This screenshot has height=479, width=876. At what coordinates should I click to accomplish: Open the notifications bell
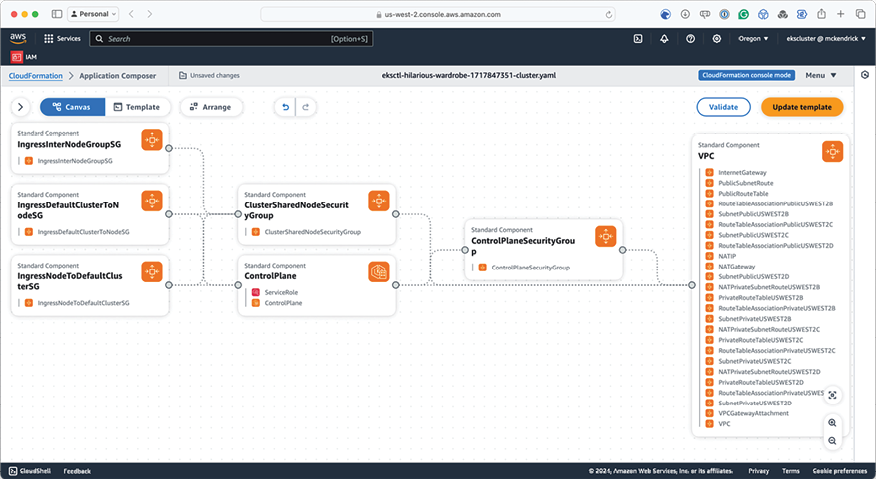[x=664, y=38]
